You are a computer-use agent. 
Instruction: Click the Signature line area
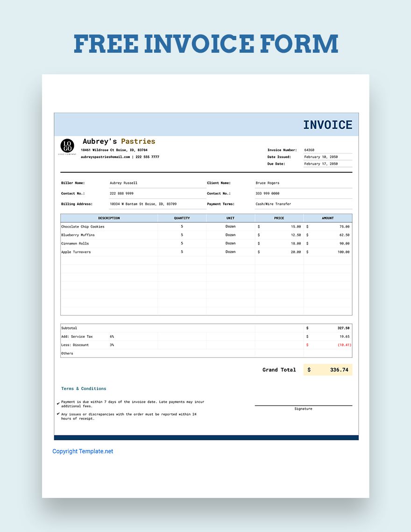pyautogui.click(x=303, y=405)
